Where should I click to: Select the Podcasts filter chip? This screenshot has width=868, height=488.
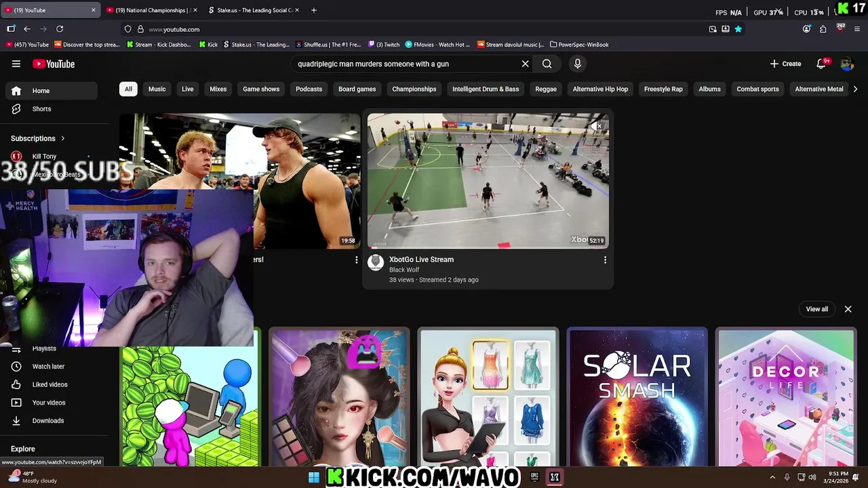tap(309, 89)
